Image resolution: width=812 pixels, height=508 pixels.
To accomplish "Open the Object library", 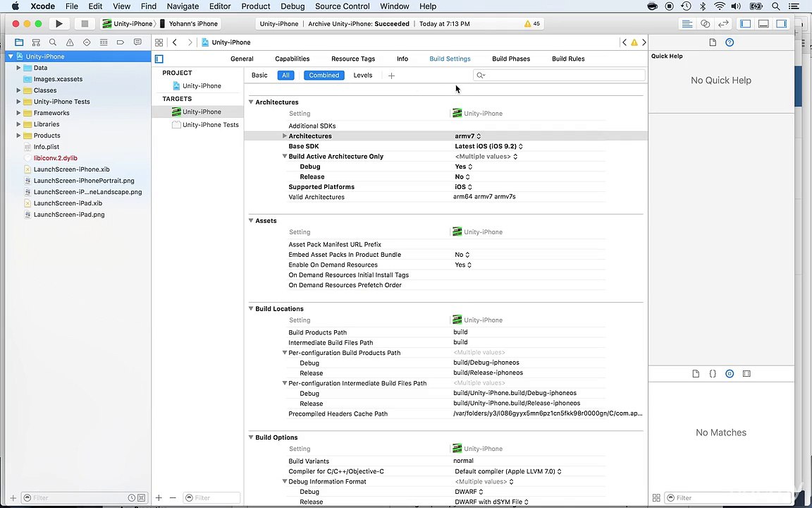I will [730, 373].
